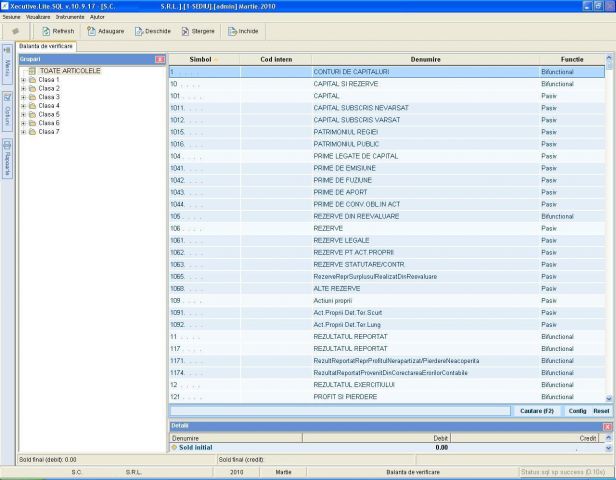
Task: Open the Meniu vertical sidebar tab
Action: pyautogui.click(x=7, y=64)
